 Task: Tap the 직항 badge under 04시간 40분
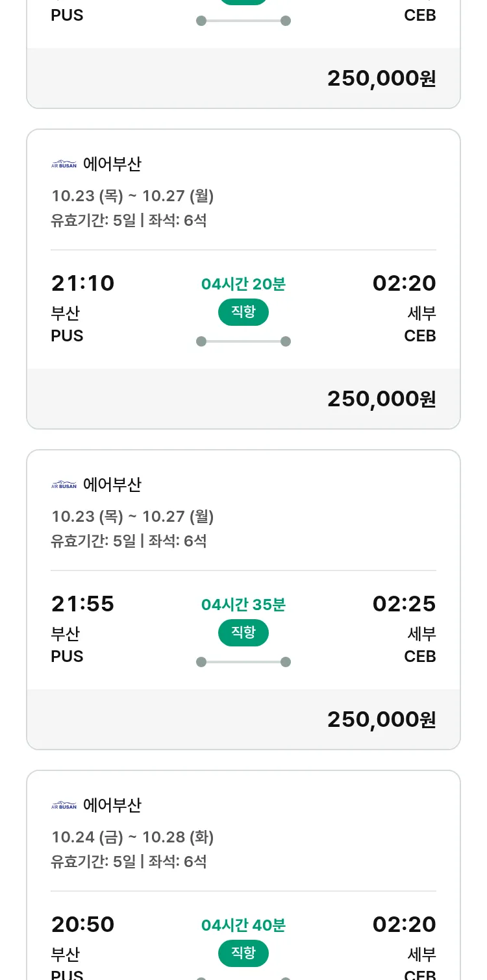pyautogui.click(x=243, y=953)
